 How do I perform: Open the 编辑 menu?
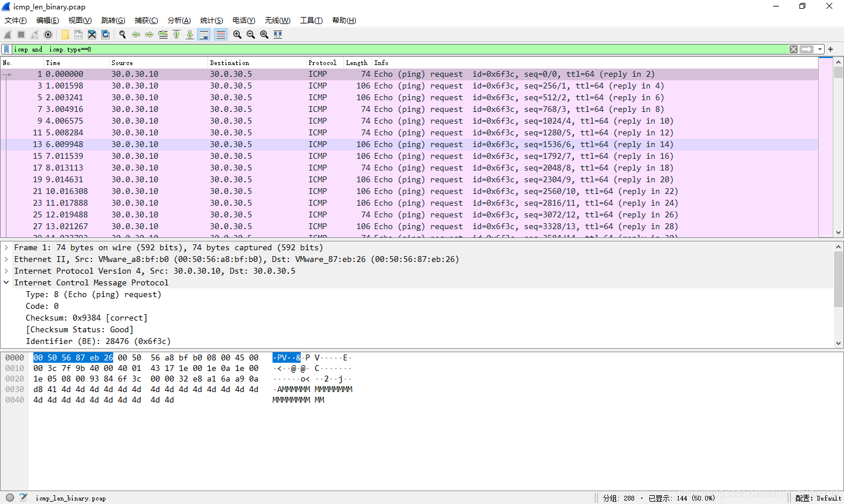[47, 21]
